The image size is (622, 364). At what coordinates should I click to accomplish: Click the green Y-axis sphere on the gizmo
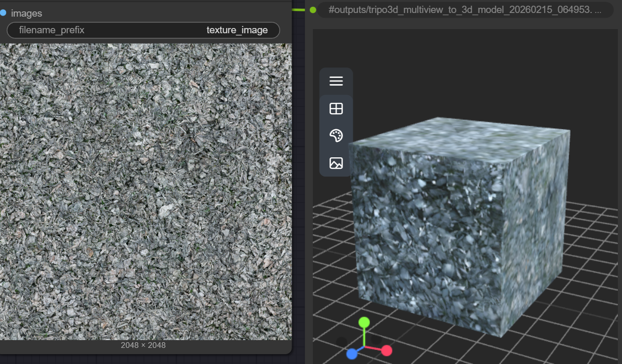pos(364,322)
